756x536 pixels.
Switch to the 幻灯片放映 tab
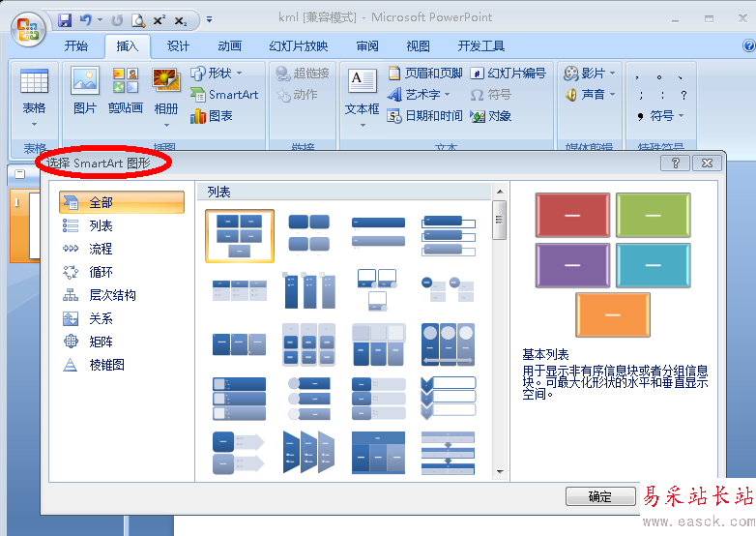tap(298, 45)
